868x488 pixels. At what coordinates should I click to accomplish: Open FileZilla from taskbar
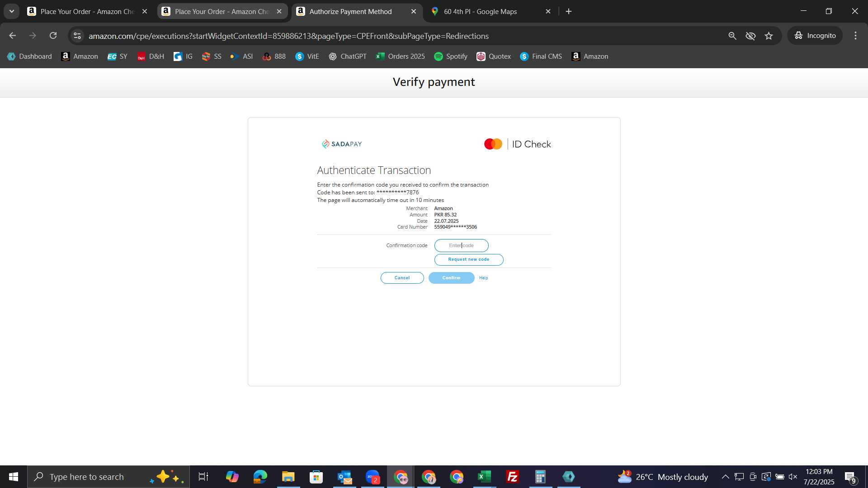(512, 477)
